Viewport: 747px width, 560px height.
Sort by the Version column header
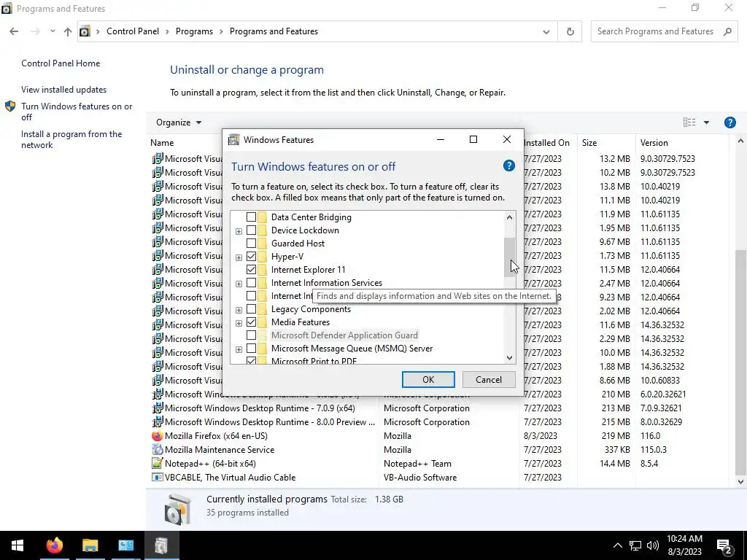click(x=654, y=143)
